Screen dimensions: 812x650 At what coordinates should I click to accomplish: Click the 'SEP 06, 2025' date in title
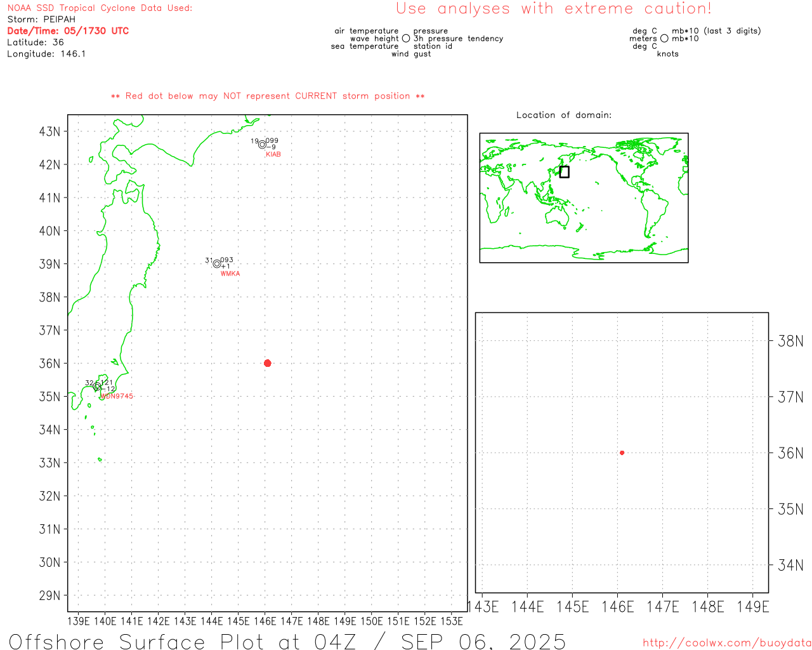pos(483,642)
